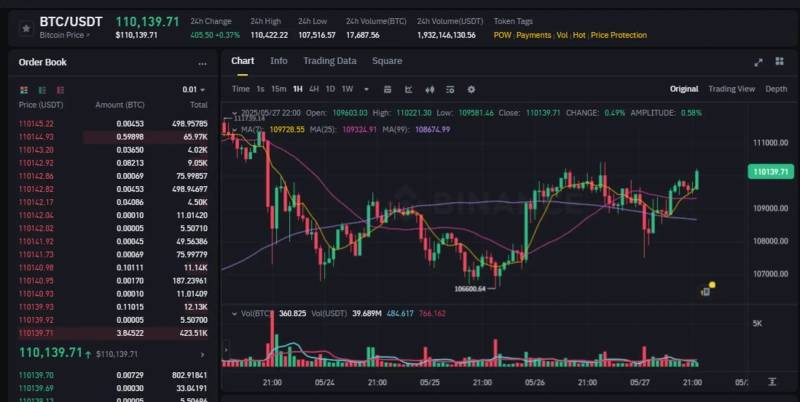The image size is (800, 402).
Task: Switch to Trading View chart mode
Action: tap(731, 89)
